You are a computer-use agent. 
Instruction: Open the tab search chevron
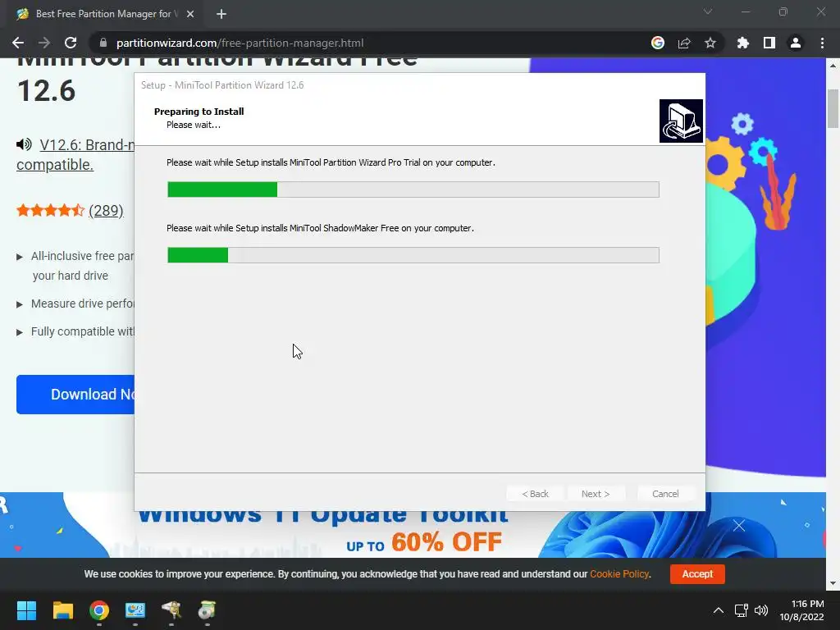708,11
